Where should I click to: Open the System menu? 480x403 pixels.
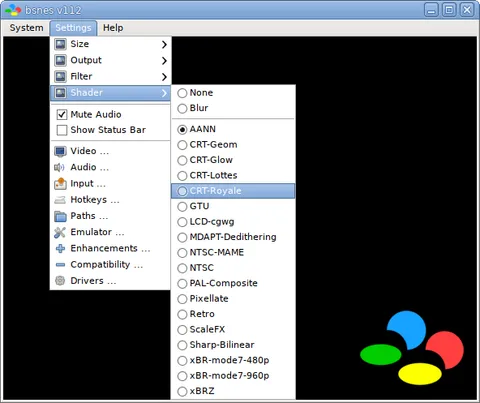26,28
